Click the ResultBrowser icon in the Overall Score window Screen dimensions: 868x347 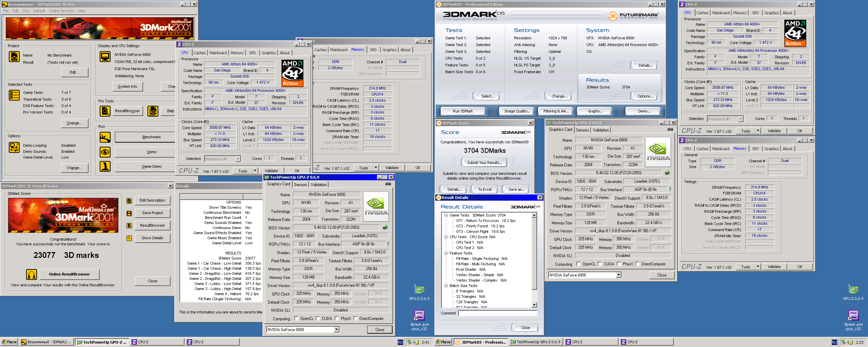[129, 226]
